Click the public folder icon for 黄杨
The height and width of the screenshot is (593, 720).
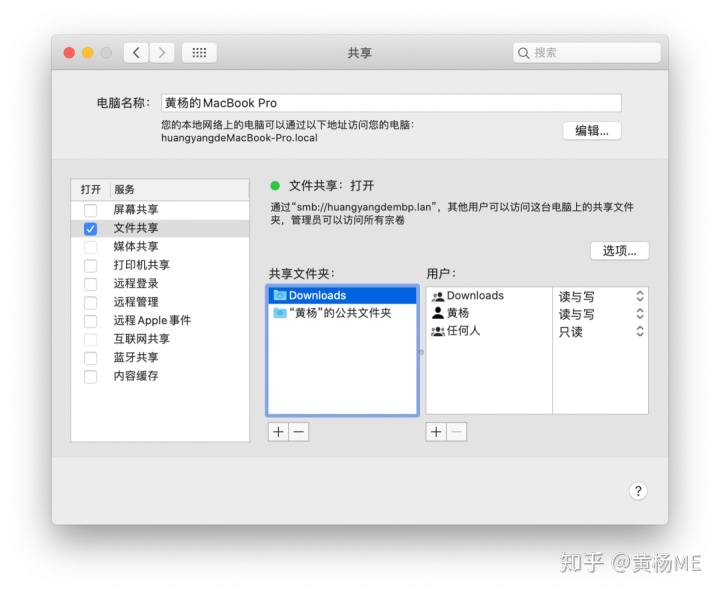tap(280, 313)
